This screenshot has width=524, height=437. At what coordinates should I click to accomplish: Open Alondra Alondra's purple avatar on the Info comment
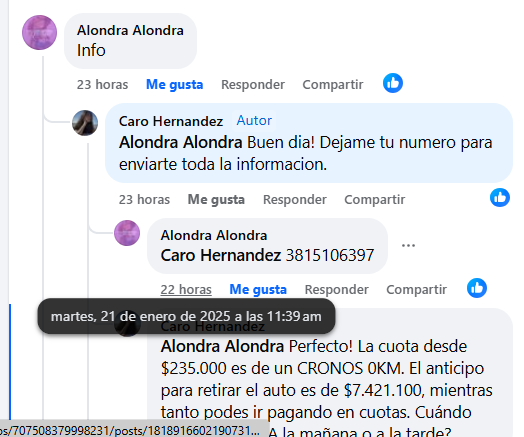tap(39, 32)
